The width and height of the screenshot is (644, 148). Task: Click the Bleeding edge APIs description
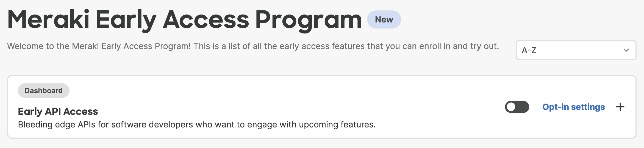click(x=196, y=124)
